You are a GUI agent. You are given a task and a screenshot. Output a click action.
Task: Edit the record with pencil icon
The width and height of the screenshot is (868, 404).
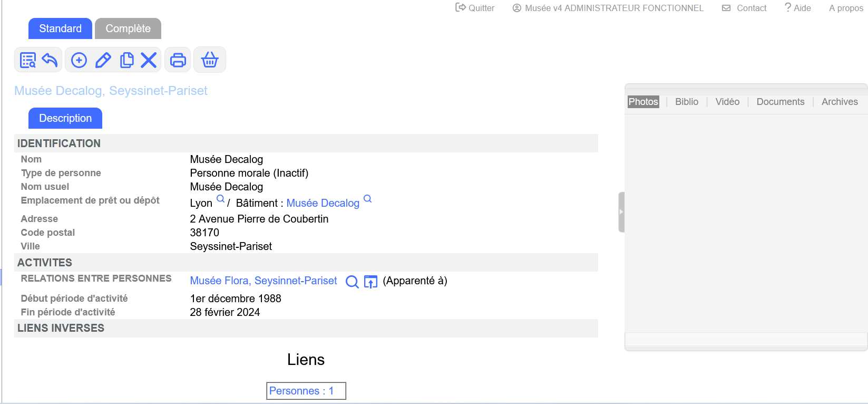(x=103, y=60)
